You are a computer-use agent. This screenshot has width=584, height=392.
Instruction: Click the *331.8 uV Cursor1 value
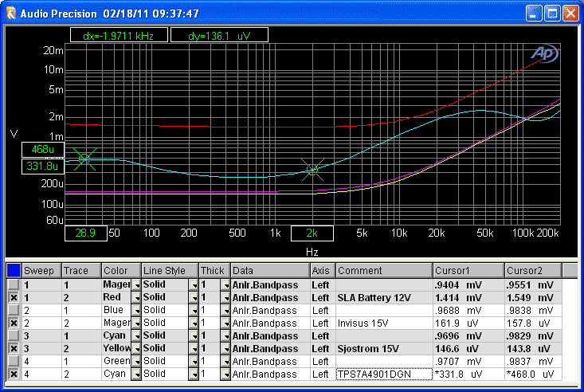[458, 374]
